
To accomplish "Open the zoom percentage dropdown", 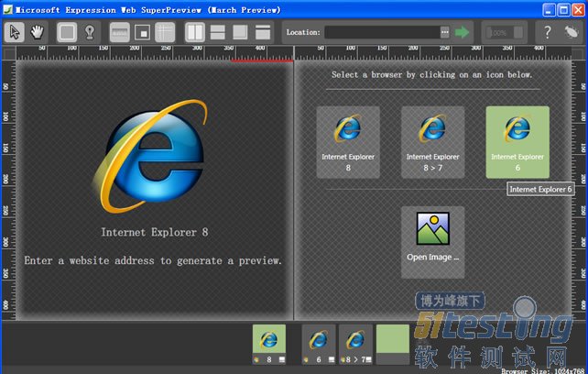I will [x=519, y=32].
